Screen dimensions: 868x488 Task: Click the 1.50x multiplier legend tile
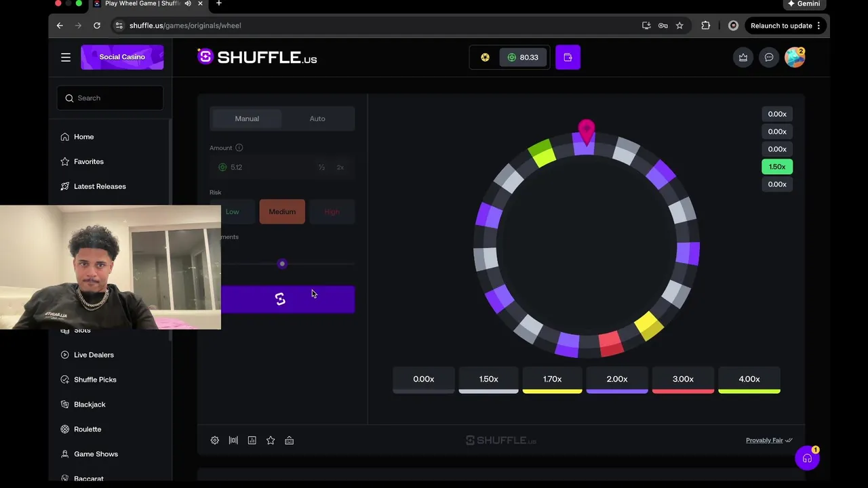(488, 380)
